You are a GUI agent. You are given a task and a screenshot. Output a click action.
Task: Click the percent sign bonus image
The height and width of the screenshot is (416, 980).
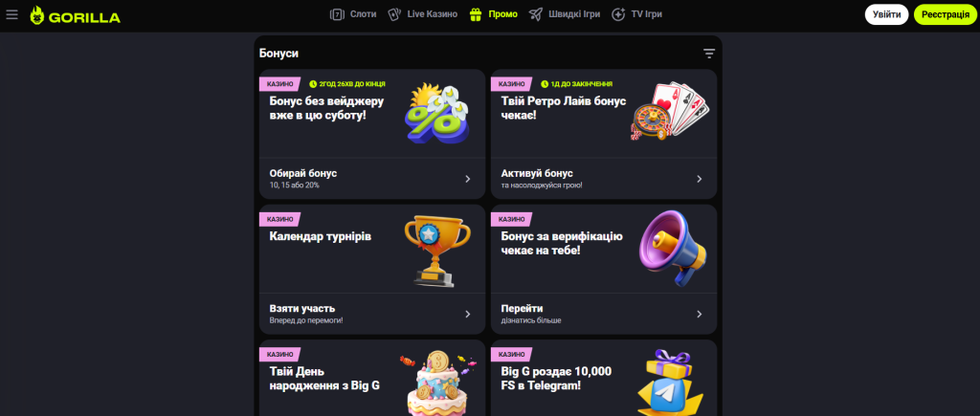click(436, 113)
